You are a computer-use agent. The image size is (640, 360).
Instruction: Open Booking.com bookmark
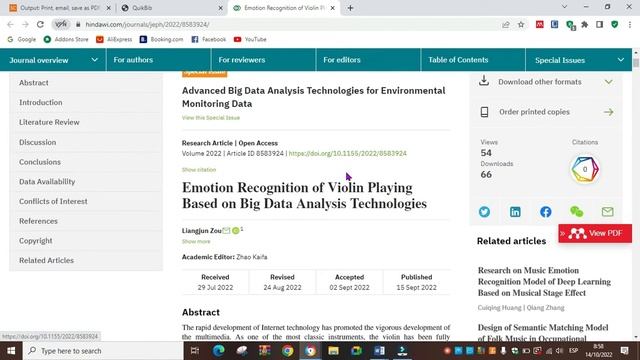point(161,39)
